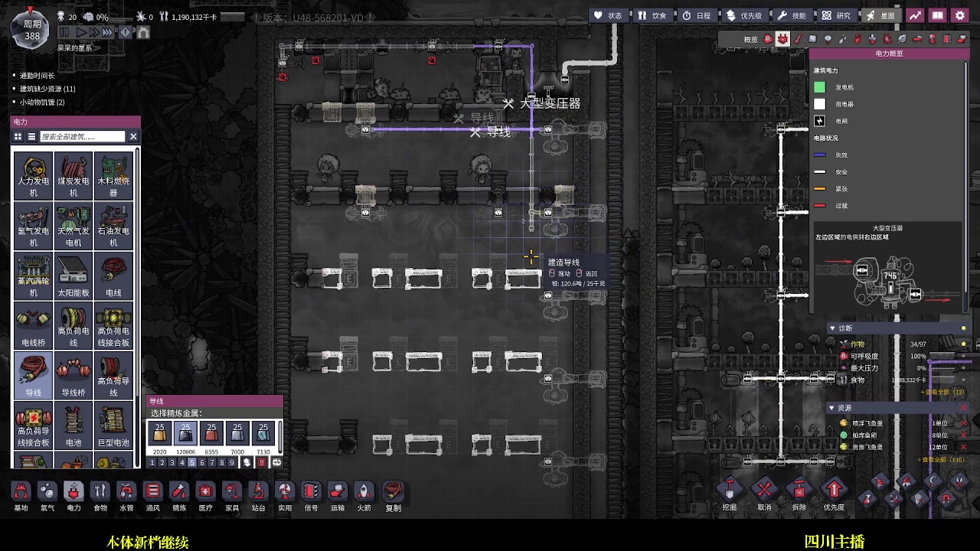Image resolution: width=980 pixels, height=551 pixels.
Task: Activate the 优先度 priority tool
Action: pos(834,494)
